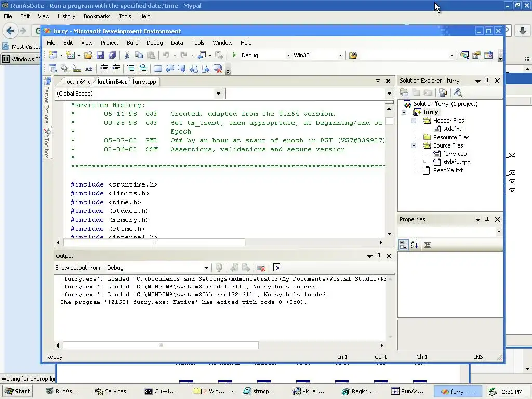Switch to the first inactive loctim64.c tab
This screenshot has width=532, height=399.
tap(78, 82)
